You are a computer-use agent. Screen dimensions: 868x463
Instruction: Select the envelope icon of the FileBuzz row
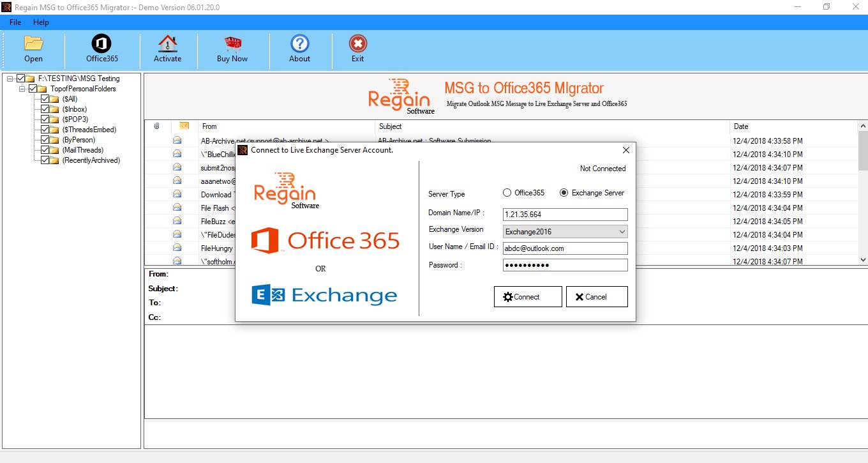pyautogui.click(x=177, y=221)
